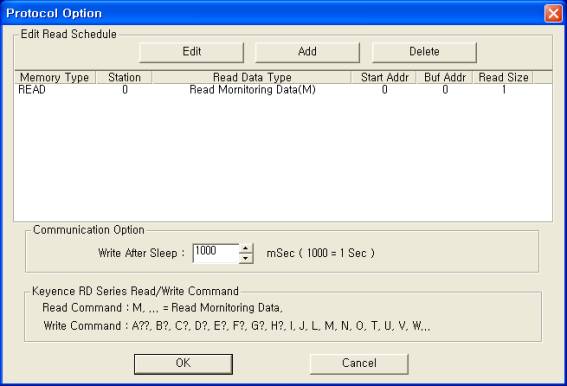Close the Protocol Option window
Viewport: 567px width, 386px height.
pos(553,13)
